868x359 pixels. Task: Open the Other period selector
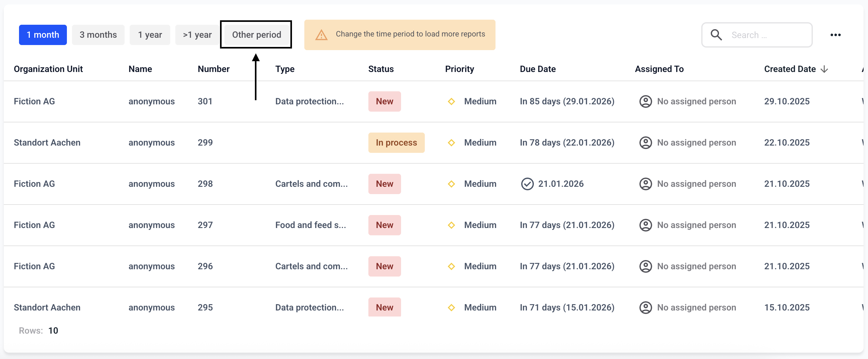click(256, 35)
